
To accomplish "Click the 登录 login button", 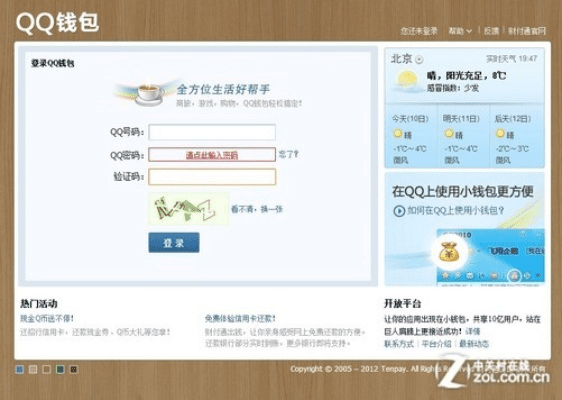I will click(174, 243).
